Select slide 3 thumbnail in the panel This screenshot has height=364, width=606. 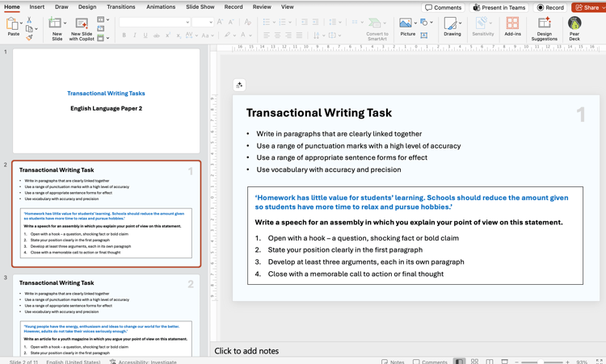point(106,315)
